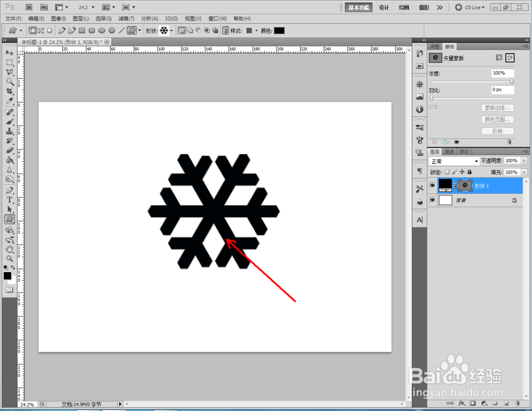Select the Crop tool
This screenshot has height=411, width=532.
(10, 91)
